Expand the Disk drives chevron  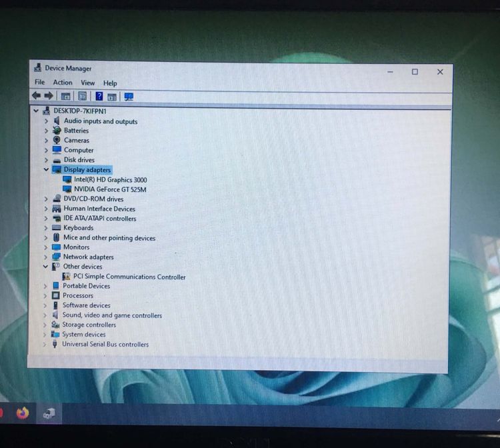[x=46, y=160]
